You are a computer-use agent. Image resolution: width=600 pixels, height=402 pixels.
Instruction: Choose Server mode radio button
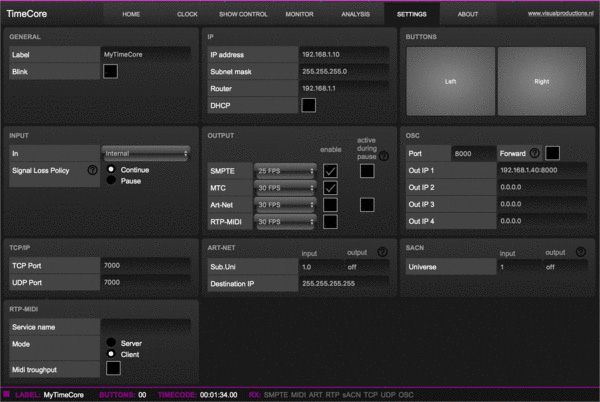click(x=111, y=342)
